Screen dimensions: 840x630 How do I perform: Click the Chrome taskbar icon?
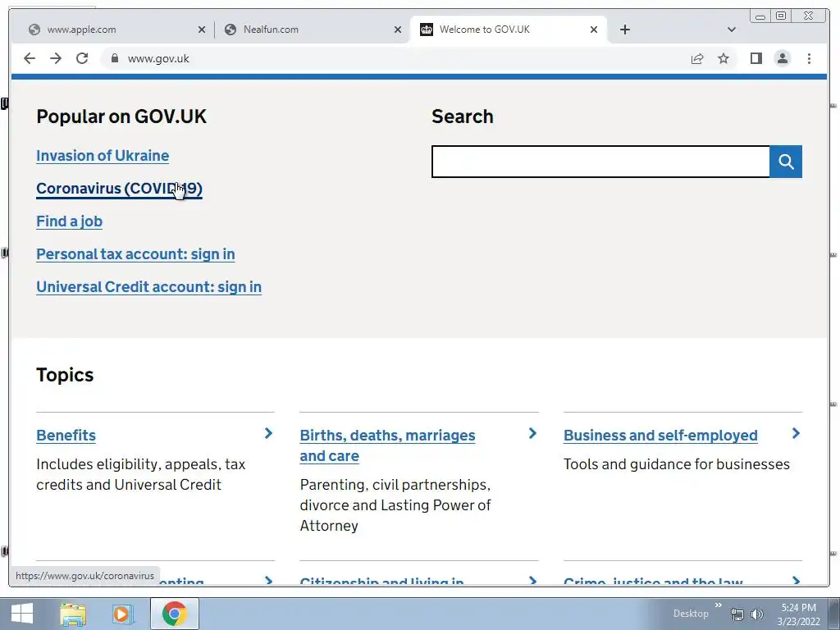(174, 614)
